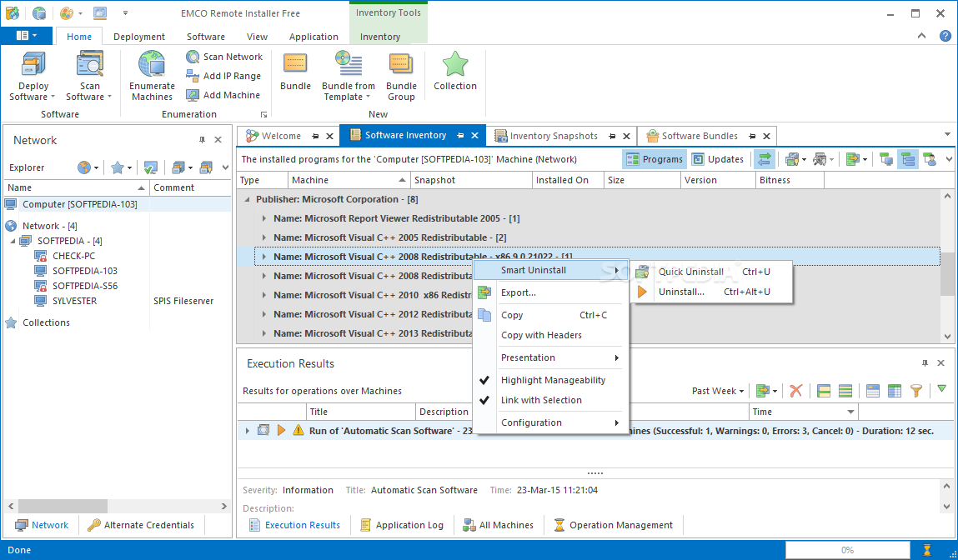Screen dimensions: 958x560
Task: Click the 0% progress bar in status bar
Action: [x=847, y=550]
